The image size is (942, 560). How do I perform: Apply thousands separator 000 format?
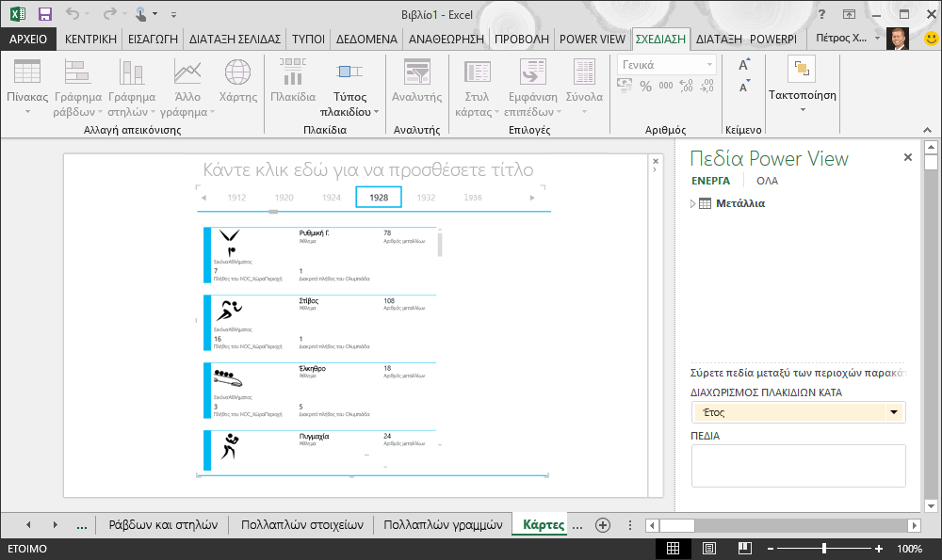(666, 86)
